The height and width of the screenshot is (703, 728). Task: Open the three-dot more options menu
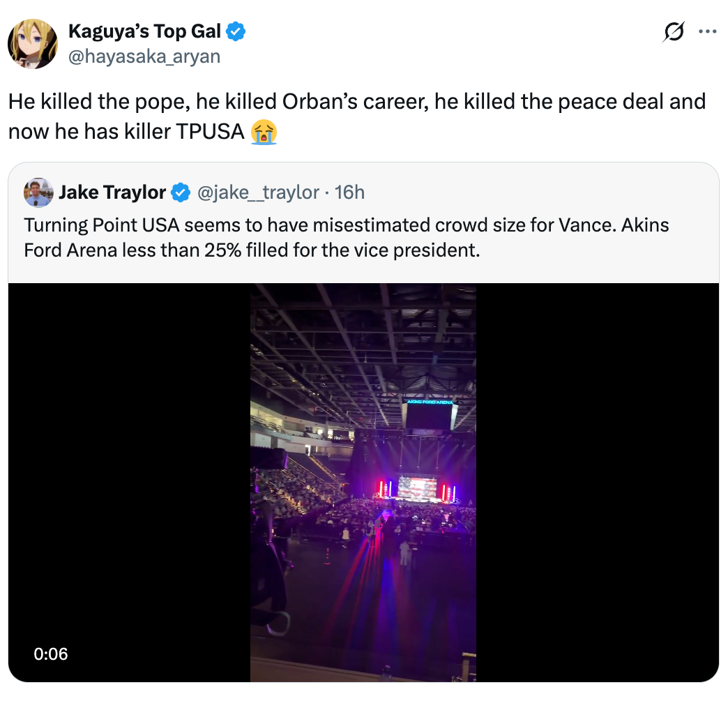[707, 32]
